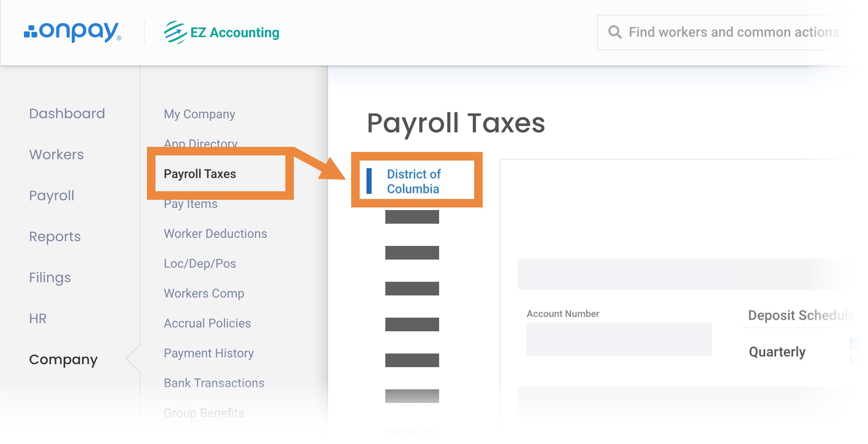868x444 pixels.
Task: Open the Workers section
Action: coord(56,155)
